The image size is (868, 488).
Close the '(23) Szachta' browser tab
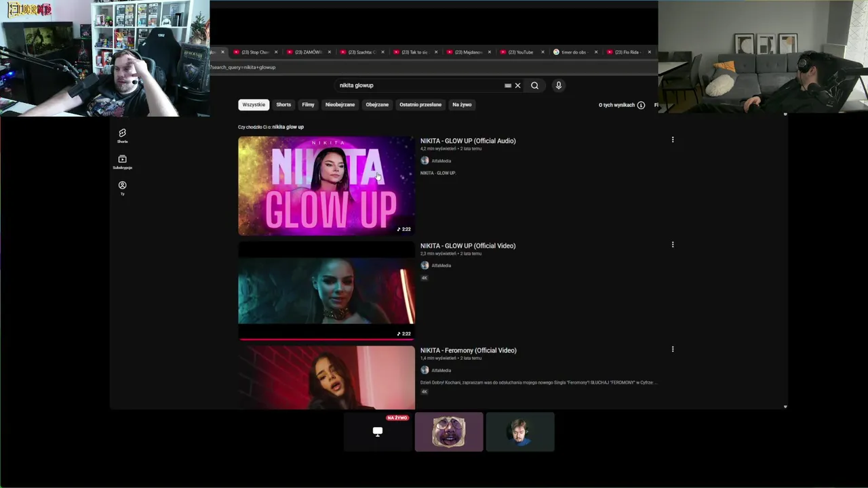pyautogui.click(x=382, y=52)
